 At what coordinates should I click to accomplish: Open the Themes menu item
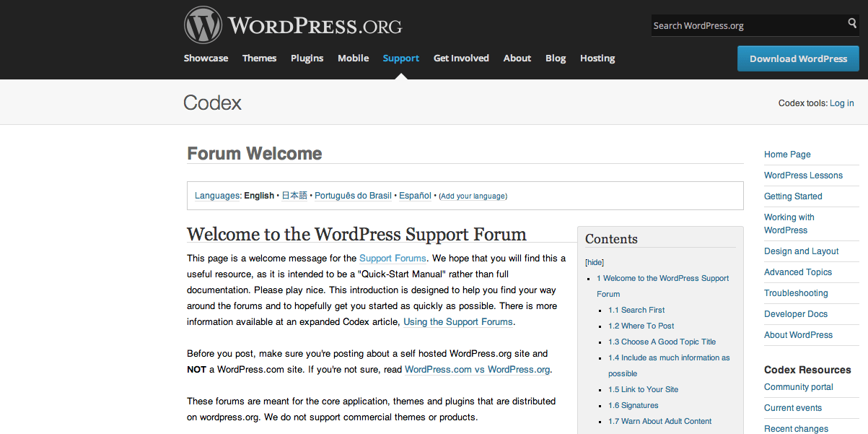click(259, 58)
